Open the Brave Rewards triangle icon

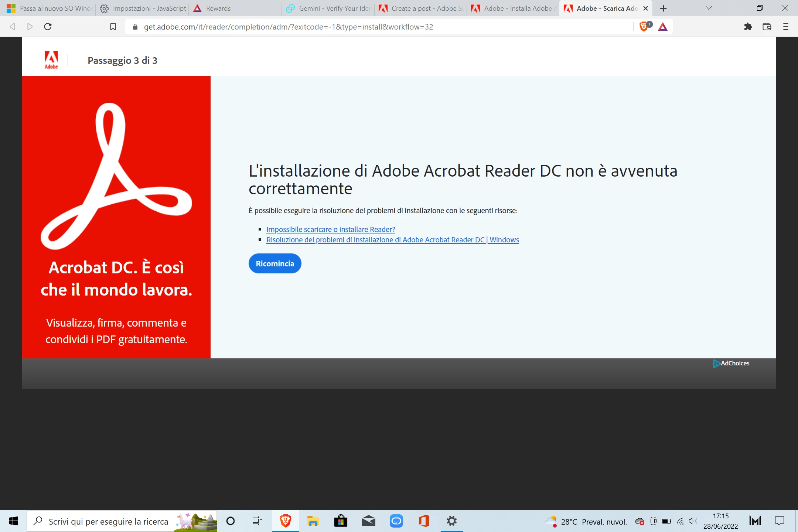tap(663, 27)
